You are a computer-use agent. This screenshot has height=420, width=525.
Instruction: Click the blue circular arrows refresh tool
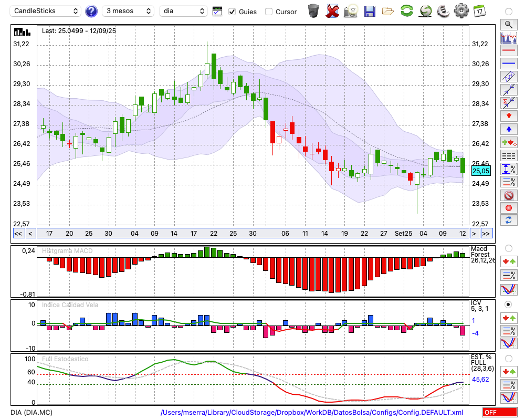click(509, 220)
